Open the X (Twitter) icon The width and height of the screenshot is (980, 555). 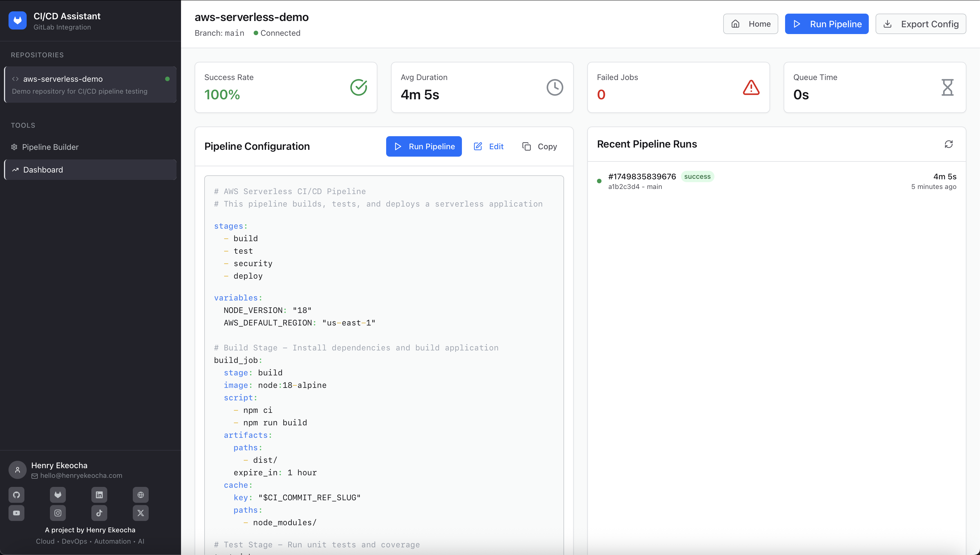click(x=141, y=513)
